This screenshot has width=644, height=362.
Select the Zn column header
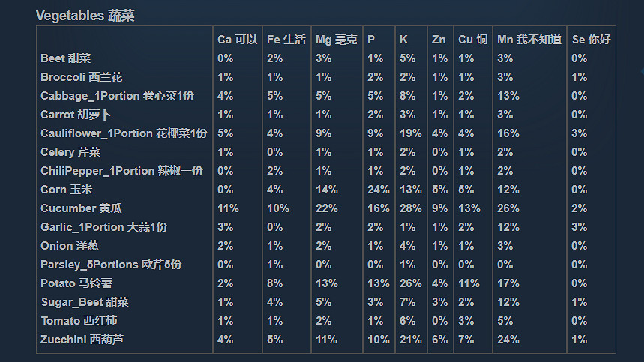(439, 40)
